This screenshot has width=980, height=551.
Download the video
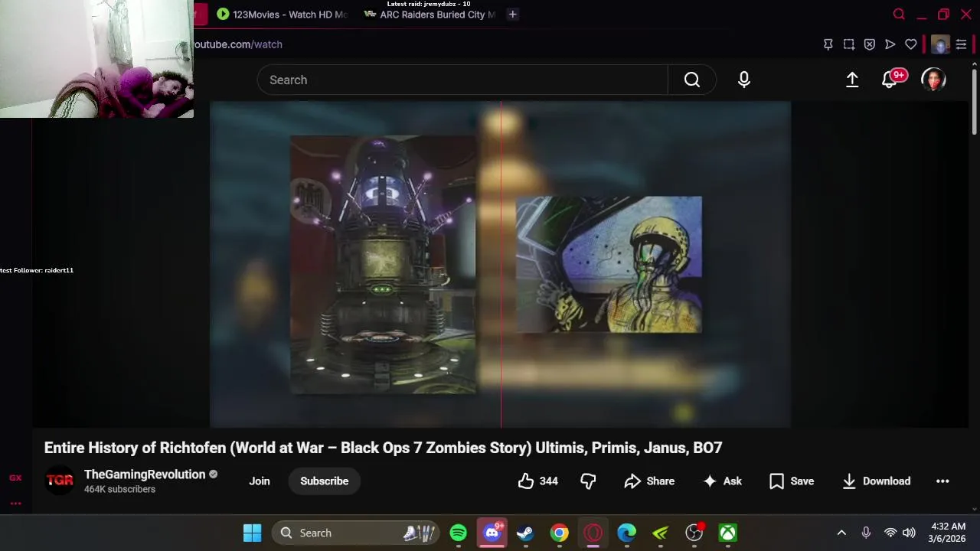coord(877,481)
